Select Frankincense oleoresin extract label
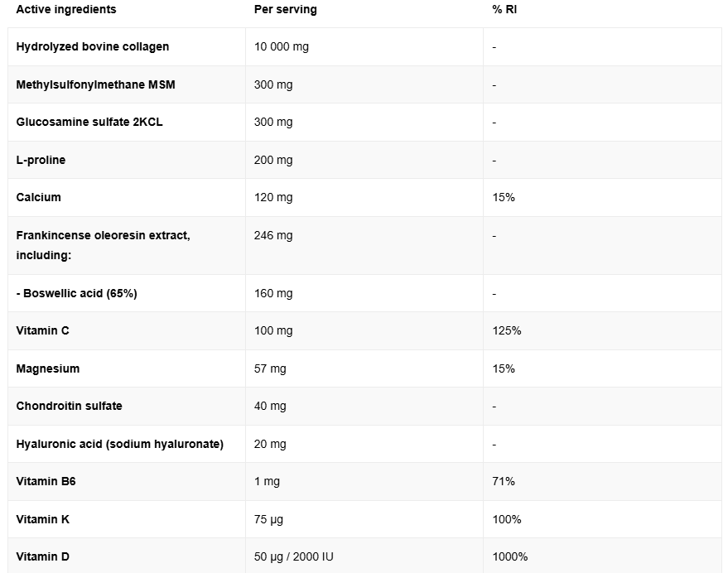Screen dimensions: 728x573 click(103, 235)
